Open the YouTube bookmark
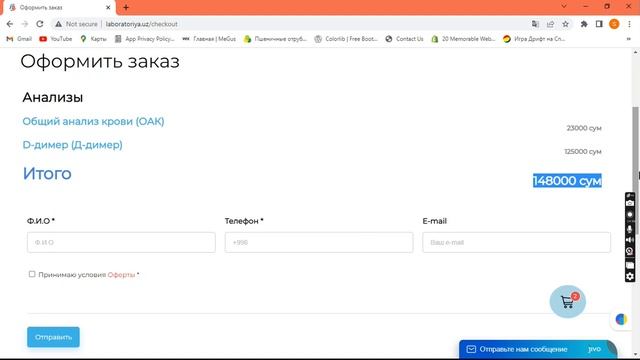This screenshot has height=360, width=640. coord(56,39)
